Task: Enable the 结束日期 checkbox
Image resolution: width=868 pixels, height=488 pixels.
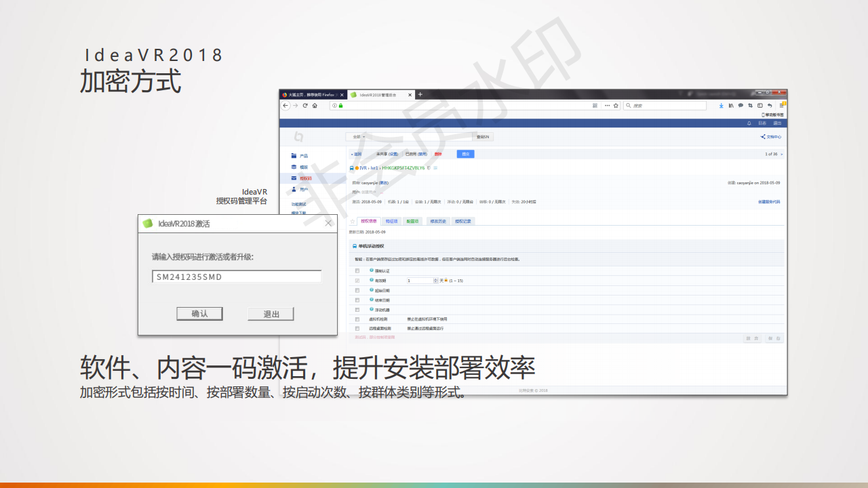Action: tap(357, 300)
